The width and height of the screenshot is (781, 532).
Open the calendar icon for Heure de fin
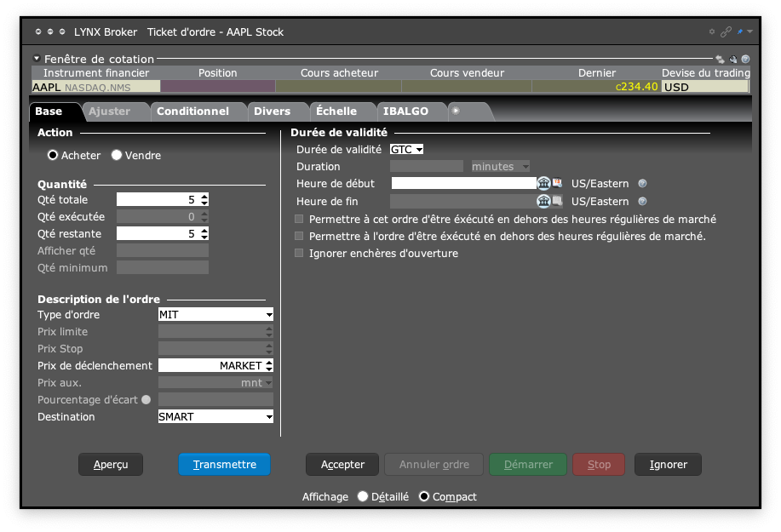557,201
